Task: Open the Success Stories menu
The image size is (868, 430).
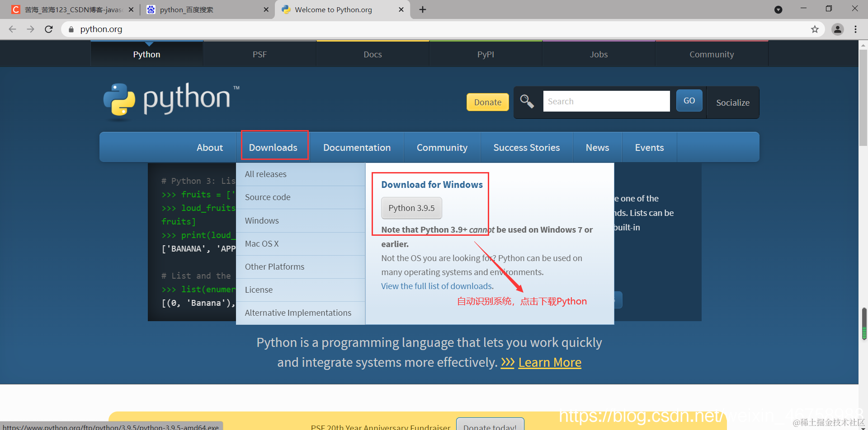Action: (x=526, y=148)
